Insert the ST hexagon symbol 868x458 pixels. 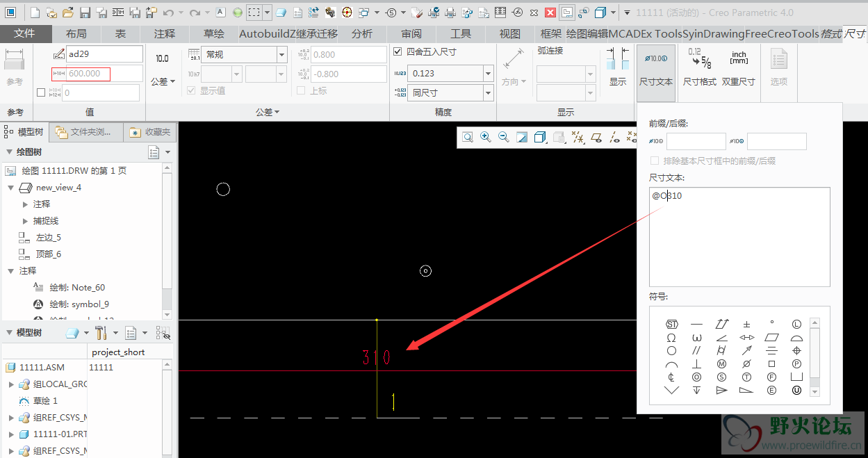pos(671,325)
